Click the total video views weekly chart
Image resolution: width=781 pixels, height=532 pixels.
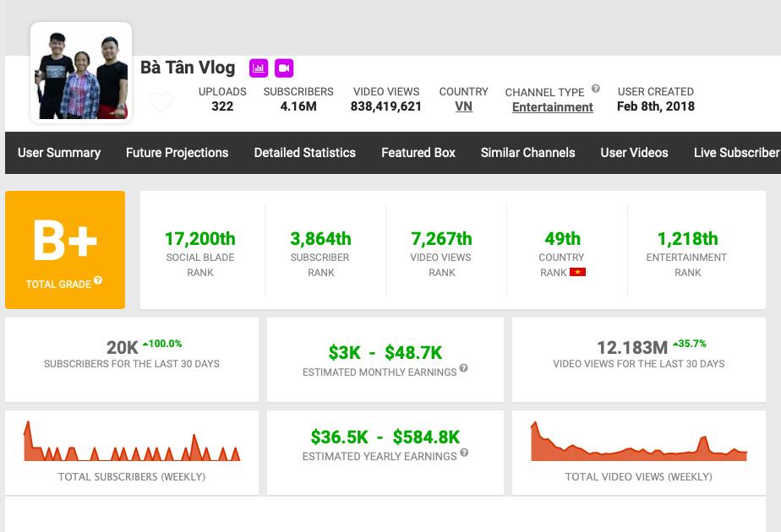[x=638, y=442]
